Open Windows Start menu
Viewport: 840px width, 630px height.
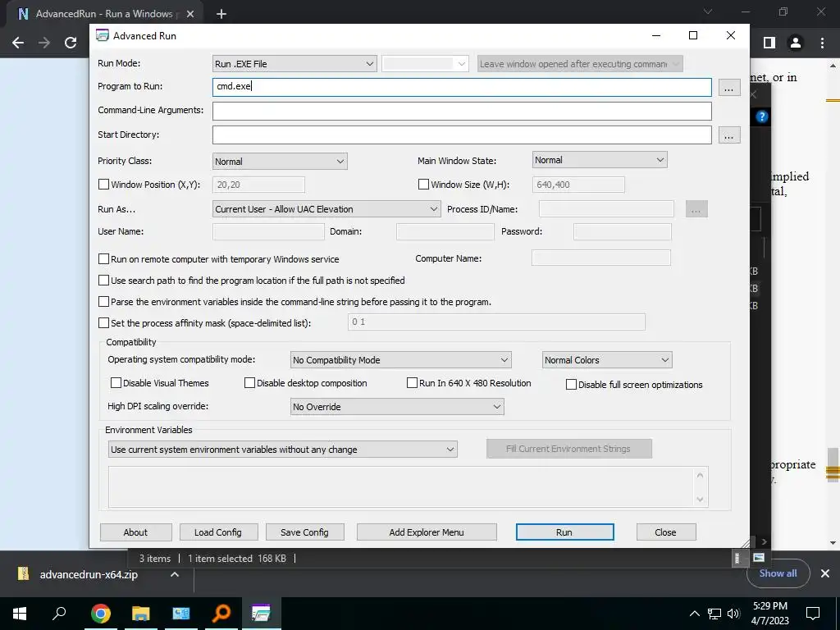pos(20,614)
